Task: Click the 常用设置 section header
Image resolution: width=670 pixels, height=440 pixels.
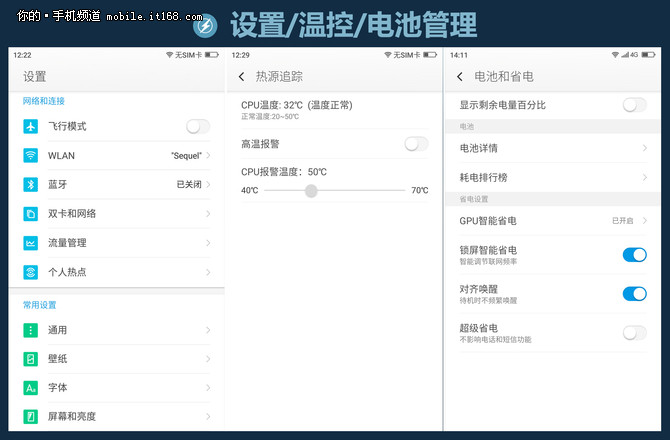Action: pos(39,305)
